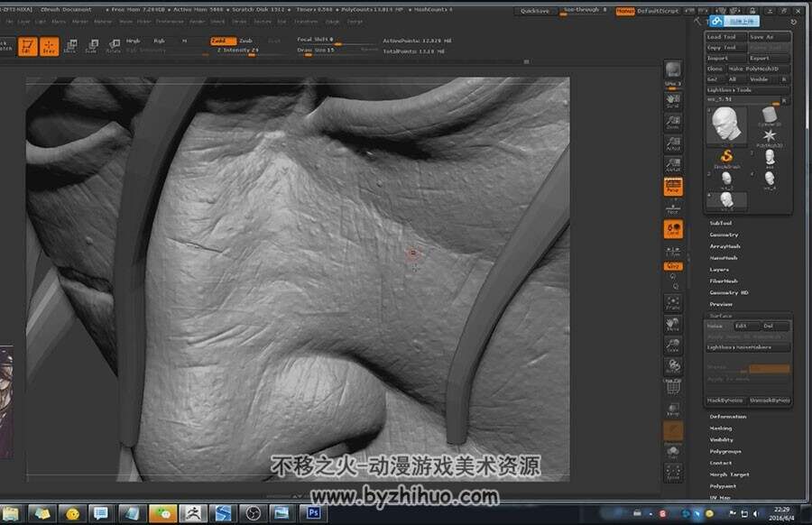Click the SPix 3 setting below BPR
The image size is (812, 525).
coord(673,84)
